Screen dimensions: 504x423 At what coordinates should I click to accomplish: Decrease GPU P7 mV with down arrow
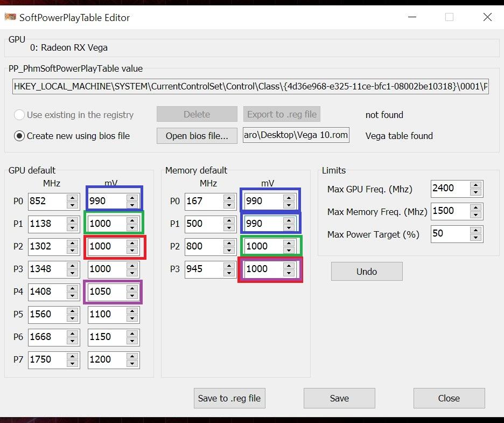[x=132, y=364]
